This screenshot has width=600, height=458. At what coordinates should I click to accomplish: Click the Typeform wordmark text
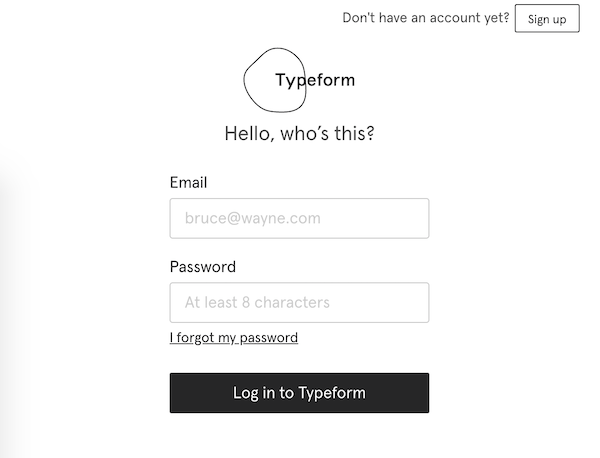point(315,80)
